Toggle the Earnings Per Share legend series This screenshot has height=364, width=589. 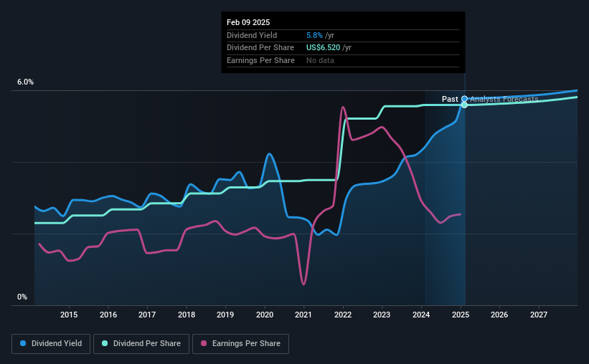pos(240,343)
